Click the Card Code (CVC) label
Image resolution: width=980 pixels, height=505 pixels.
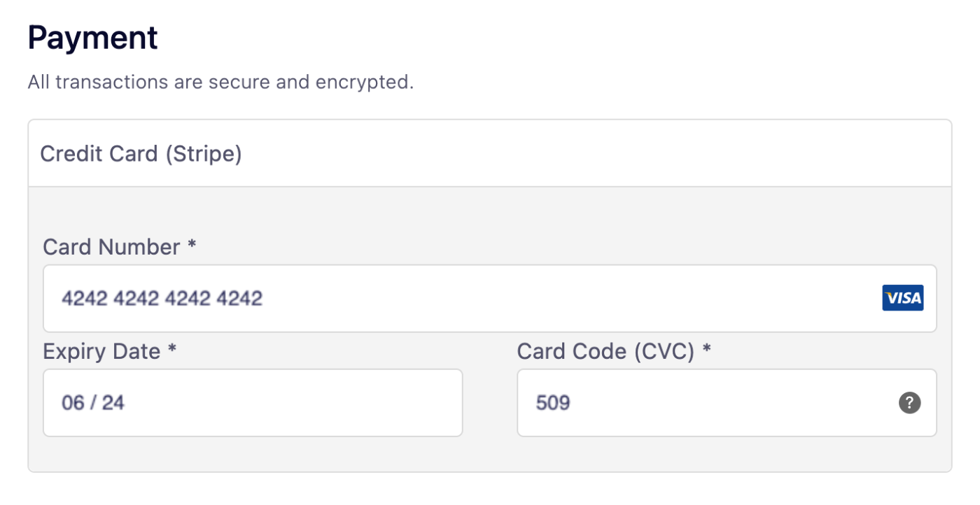[613, 350]
